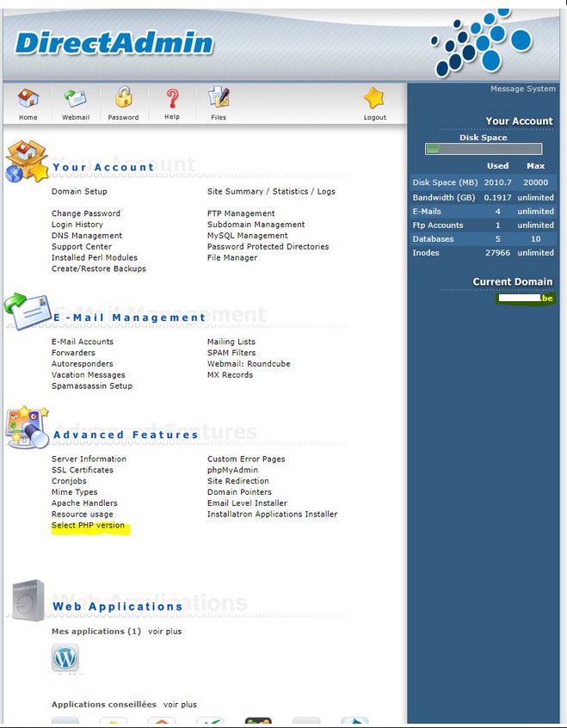567x728 pixels.
Task: Open Custom Error Pages
Action: click(x=246, y=460)
